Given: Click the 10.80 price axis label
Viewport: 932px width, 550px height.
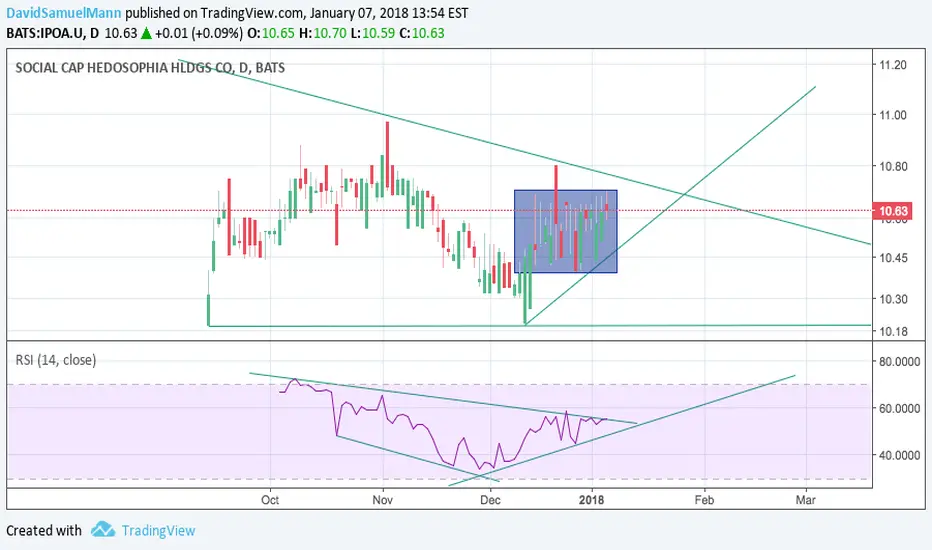Looking at the screenshot, I should pos(893,166).
